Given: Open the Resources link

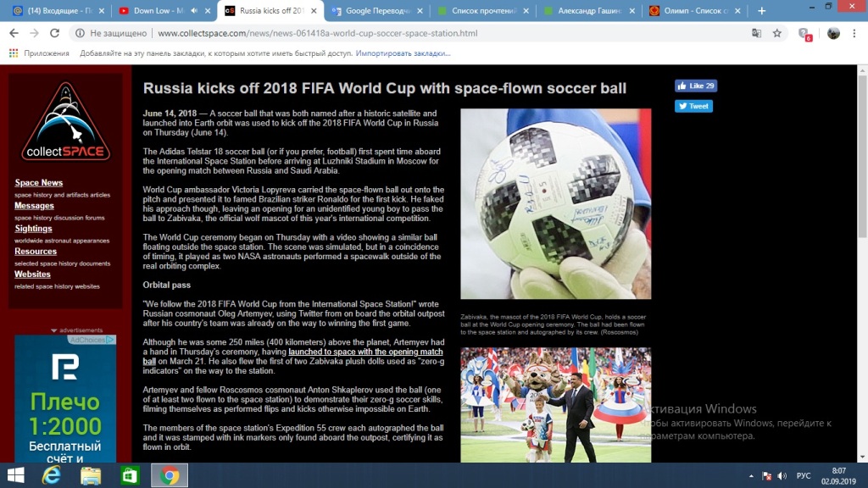Looking at the screenshot, I should click(x=36, y=251).
